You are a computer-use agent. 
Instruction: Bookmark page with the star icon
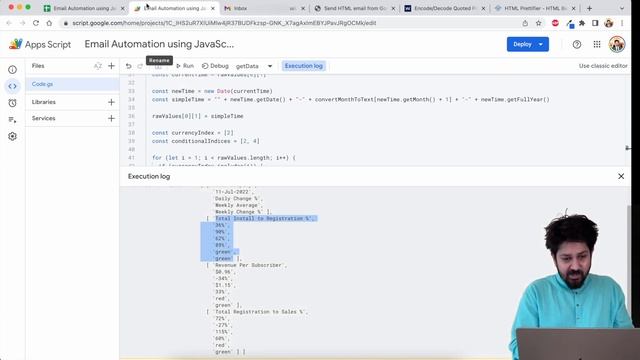(538, 23)
